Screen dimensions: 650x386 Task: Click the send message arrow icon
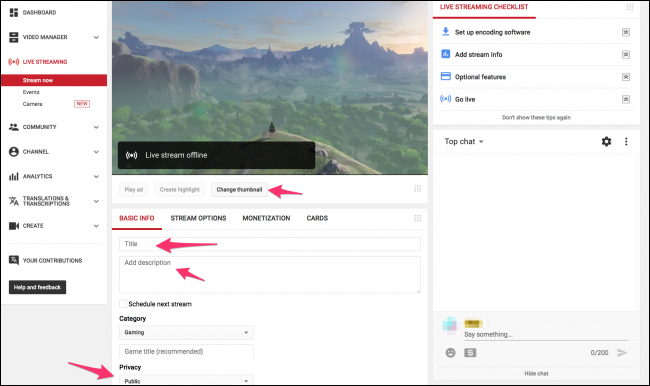coord(622,352)
